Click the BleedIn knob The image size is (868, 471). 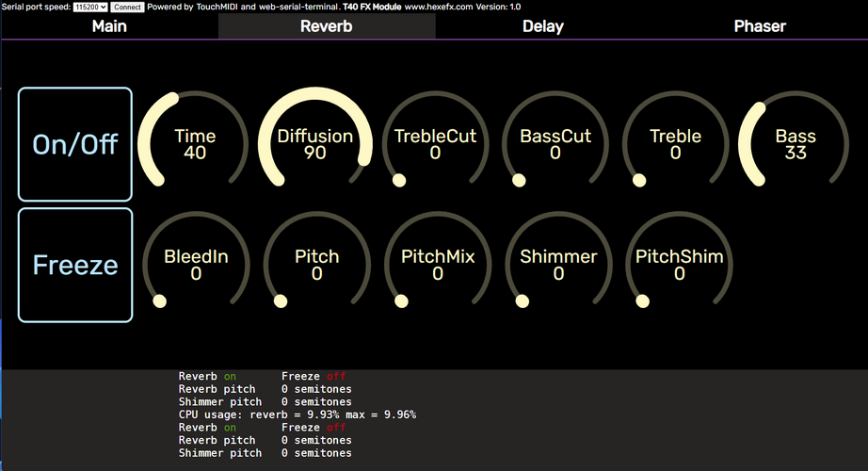196,265
